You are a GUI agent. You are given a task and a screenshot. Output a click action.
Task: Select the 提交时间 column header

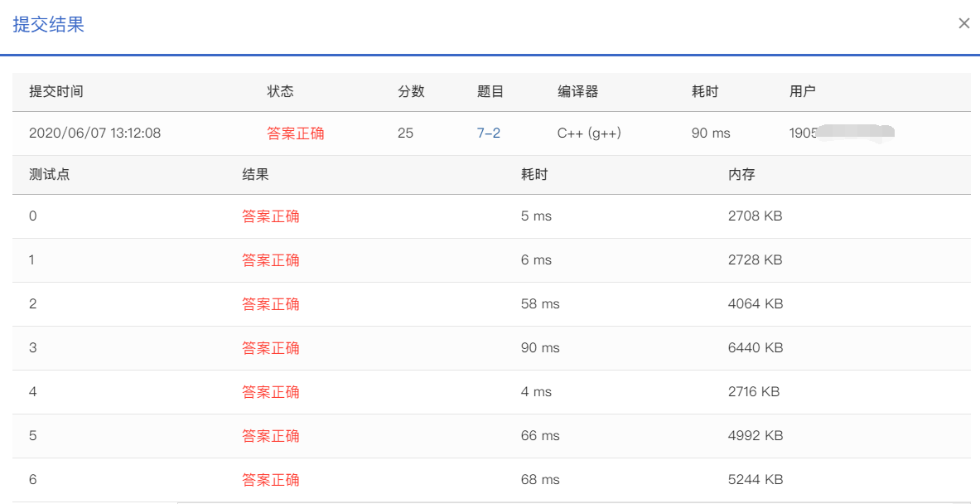point(56,91)
